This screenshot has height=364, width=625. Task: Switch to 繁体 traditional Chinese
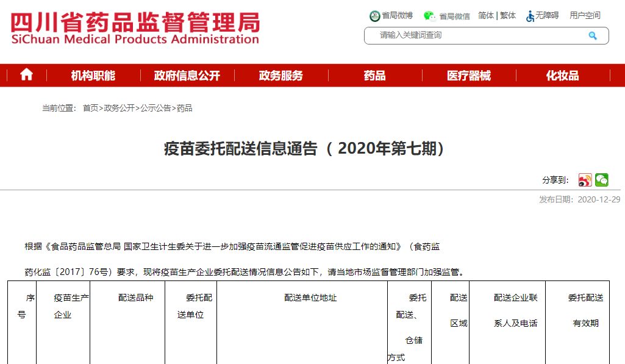[x=508, y=16]
